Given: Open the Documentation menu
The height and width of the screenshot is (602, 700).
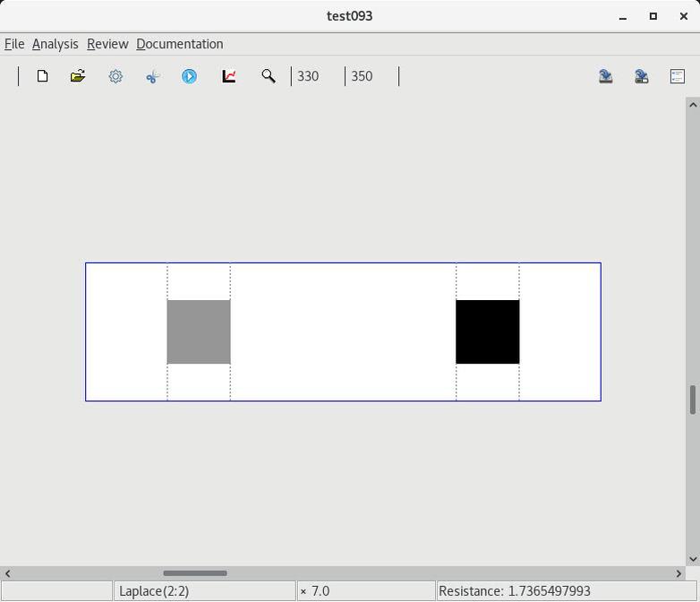Looking at the screenshot, I should point(179,44).
